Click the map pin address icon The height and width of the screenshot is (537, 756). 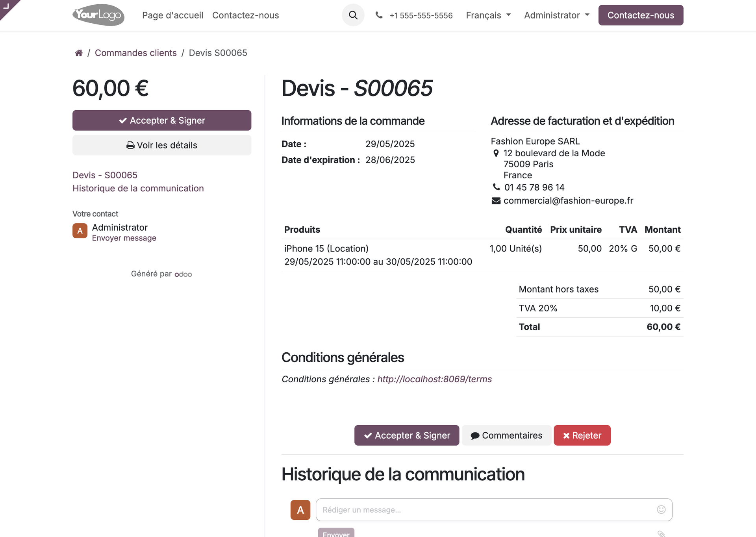click(496, 153)
